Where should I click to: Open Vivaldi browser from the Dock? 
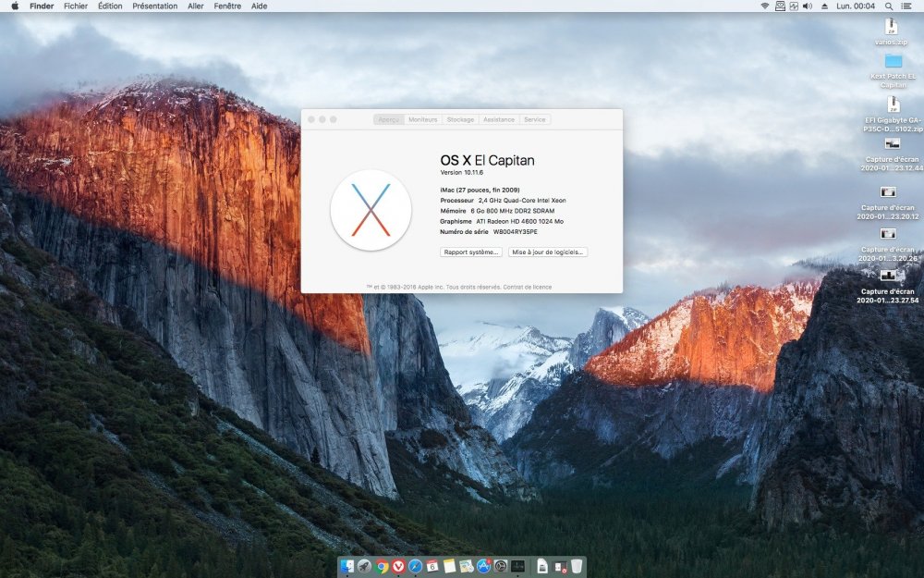pos(398,566)
